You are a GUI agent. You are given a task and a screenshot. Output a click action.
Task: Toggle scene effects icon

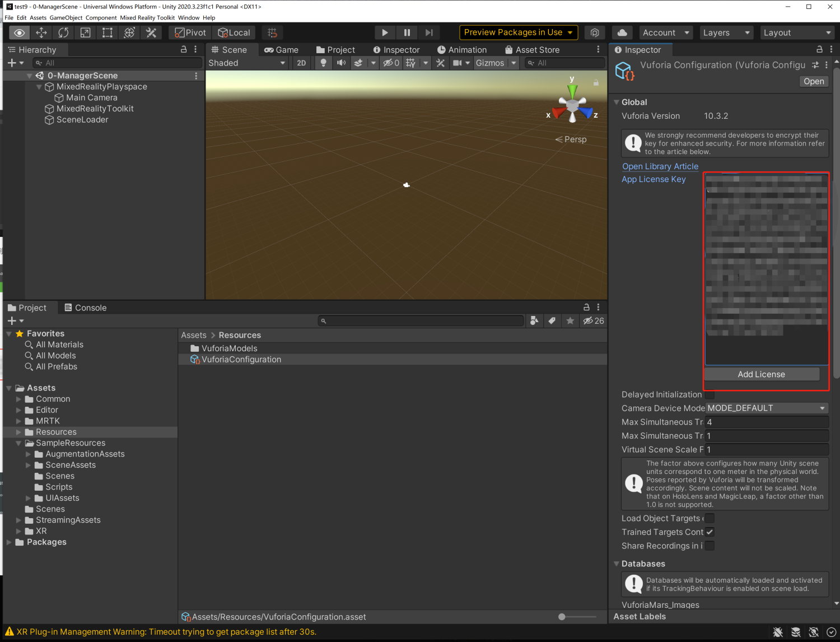358,63
